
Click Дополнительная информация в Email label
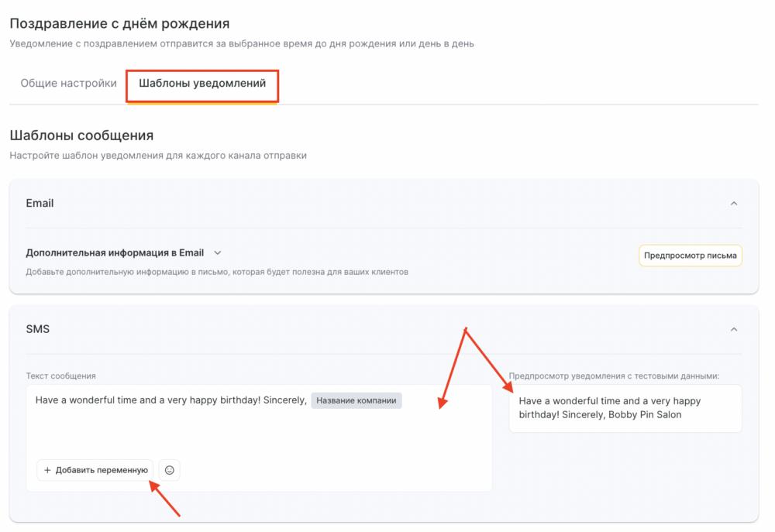115,253
